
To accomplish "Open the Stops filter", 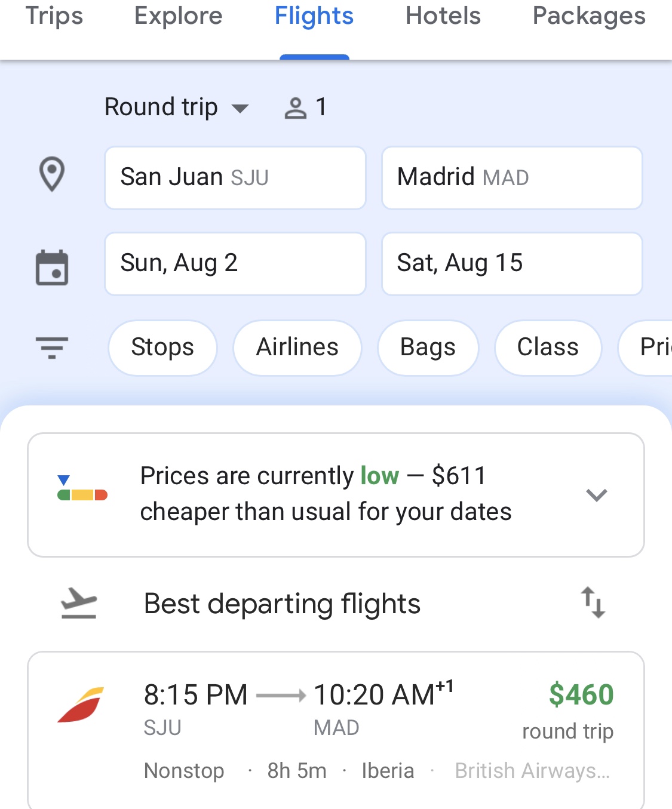I will click(162, 347).
